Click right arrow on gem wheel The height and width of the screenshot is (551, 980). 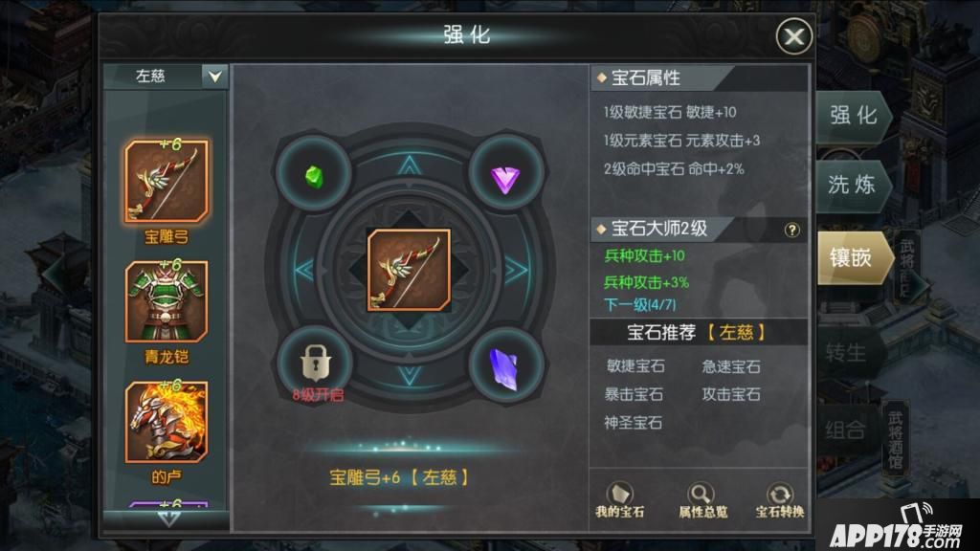tap(516, 270)
